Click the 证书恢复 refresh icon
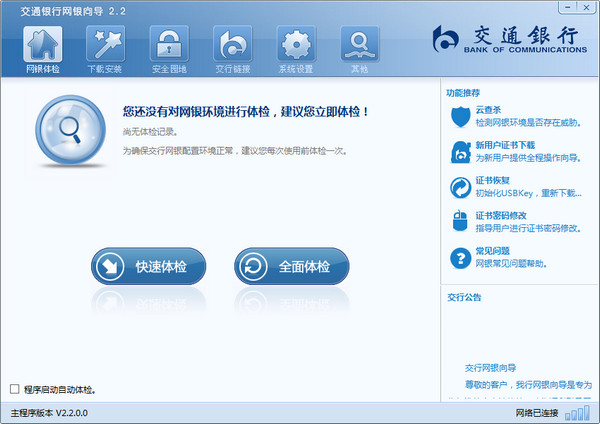 click(460, 187)
